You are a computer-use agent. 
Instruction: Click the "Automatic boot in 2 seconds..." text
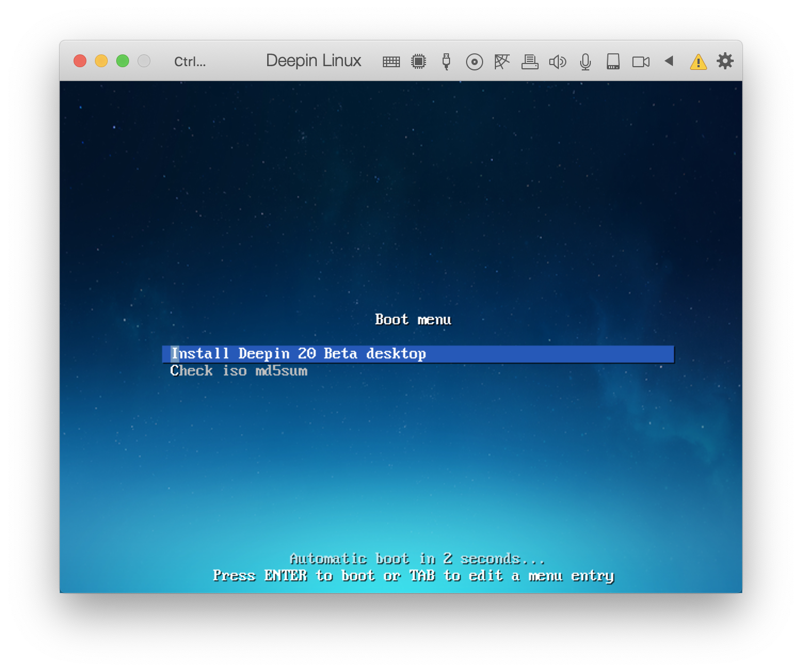point(417,558)
